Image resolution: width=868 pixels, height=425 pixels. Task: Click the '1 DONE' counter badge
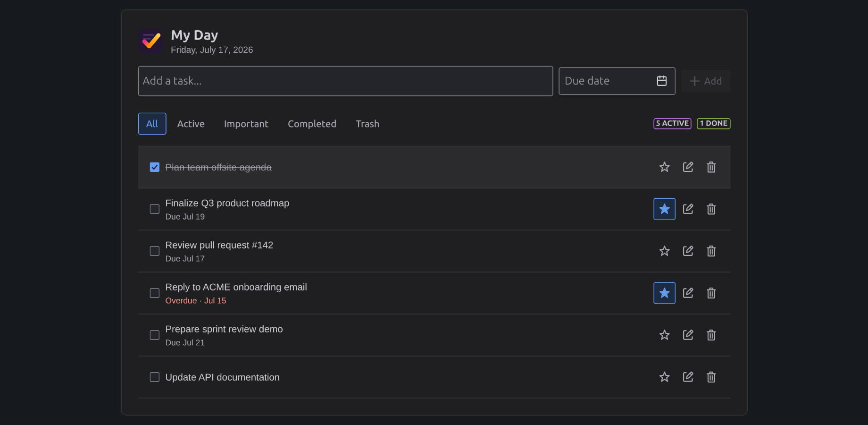coord(713,124)
